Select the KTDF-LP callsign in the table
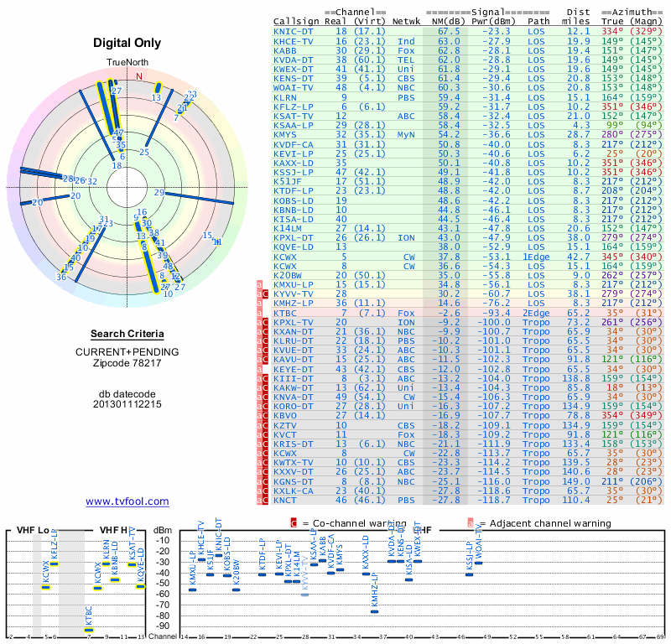This screenshot has height=644, width=671. coord(293,191)
